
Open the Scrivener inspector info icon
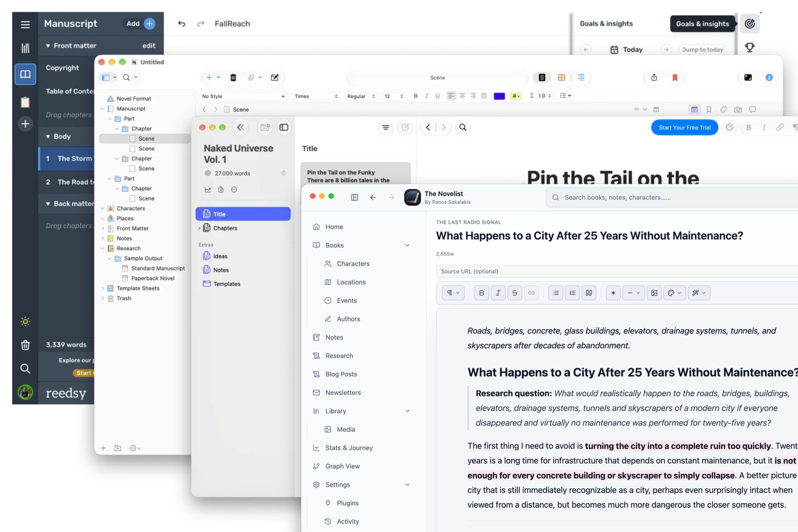(769, 77)
